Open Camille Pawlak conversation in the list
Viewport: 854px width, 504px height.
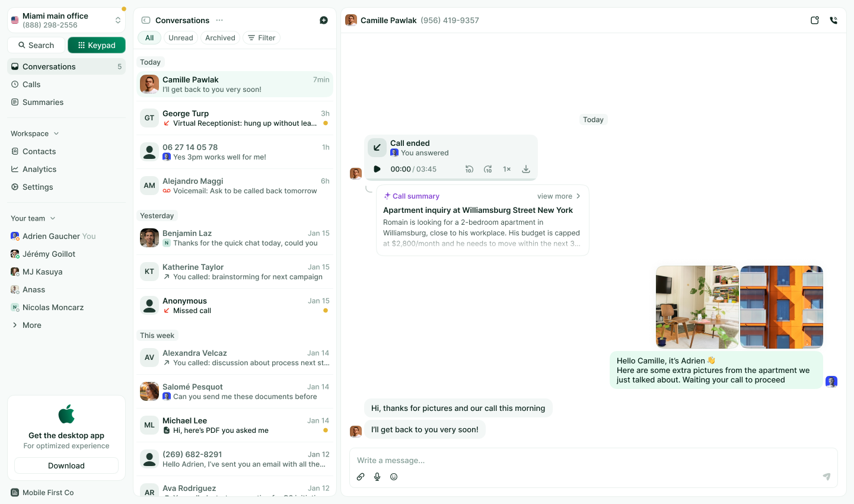tap(235, 84)
